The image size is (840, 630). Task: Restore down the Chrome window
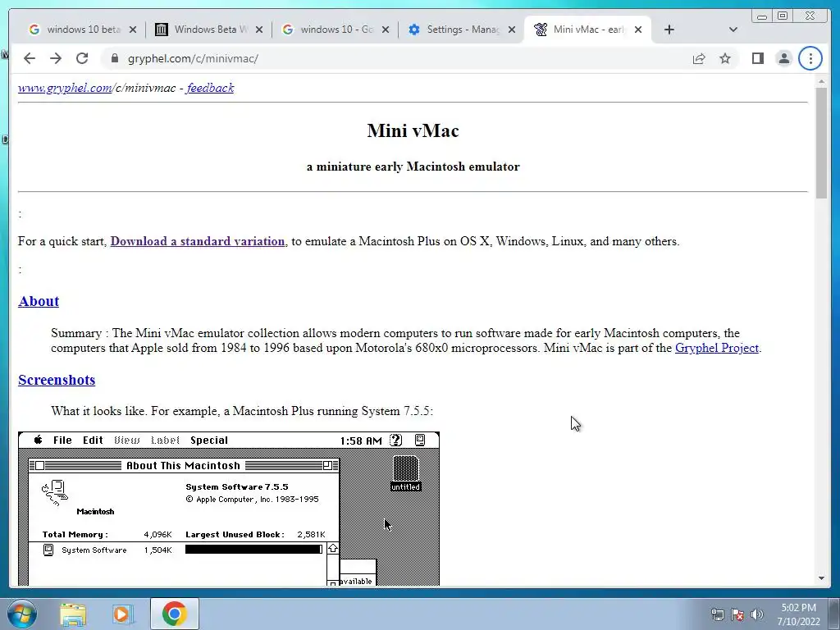pos(782,16)
